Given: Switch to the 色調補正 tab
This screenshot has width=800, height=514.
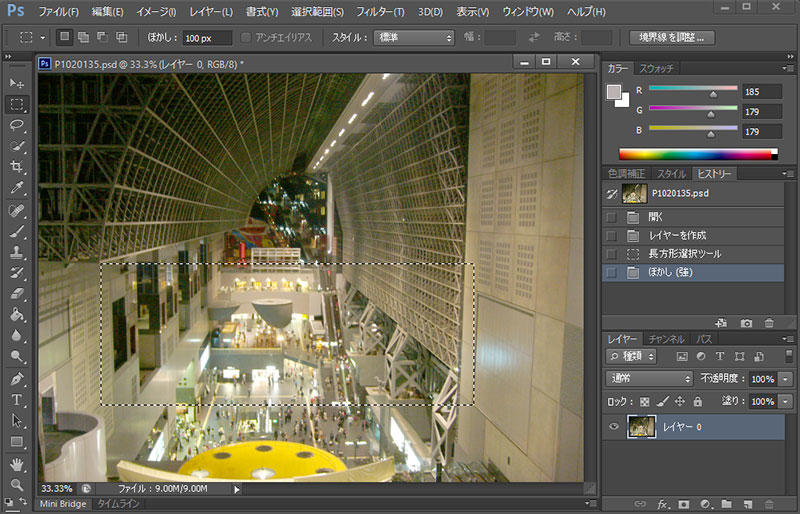Looking at the screenshot, I should 627,174.
